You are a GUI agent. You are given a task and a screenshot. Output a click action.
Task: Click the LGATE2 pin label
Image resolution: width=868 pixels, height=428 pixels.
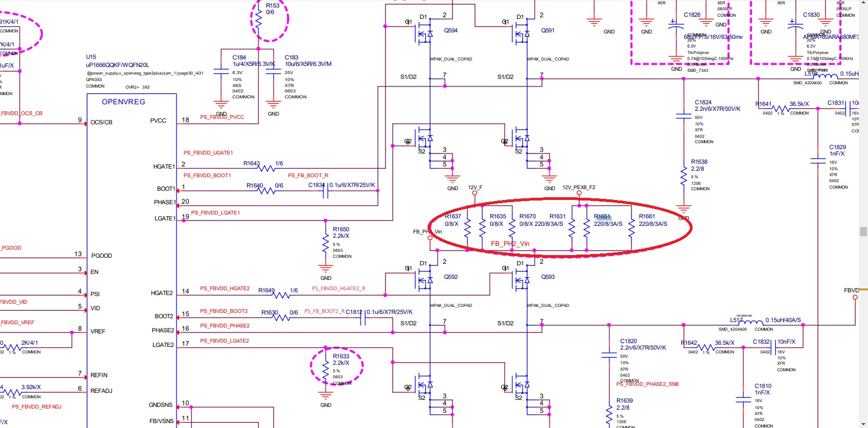point(163,345)
